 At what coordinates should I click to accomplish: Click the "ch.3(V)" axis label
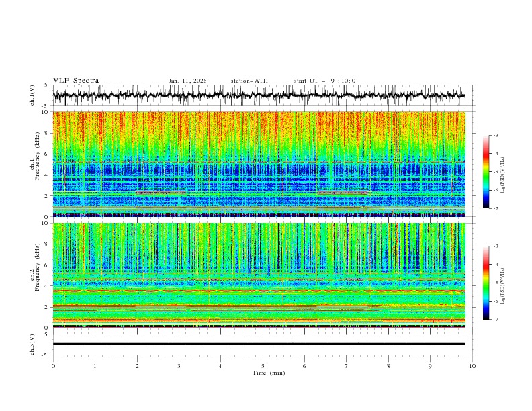pyautogui.click(x=32, y=345)
